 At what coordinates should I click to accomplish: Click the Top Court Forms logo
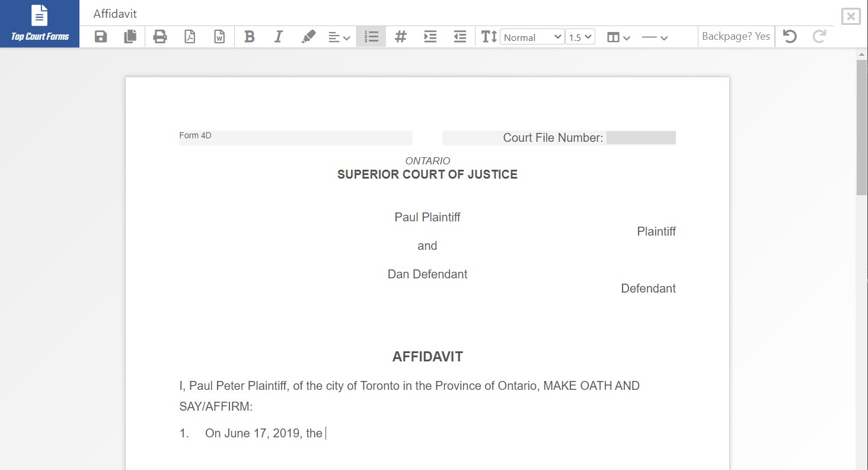[40, 24]
